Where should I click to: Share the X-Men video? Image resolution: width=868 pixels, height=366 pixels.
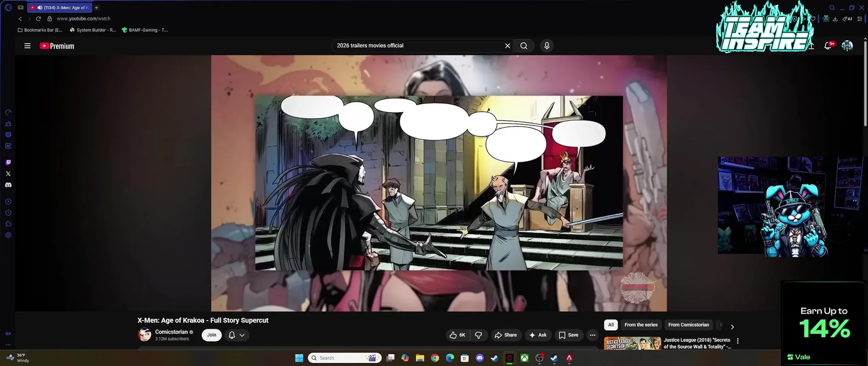click(506, 335)
